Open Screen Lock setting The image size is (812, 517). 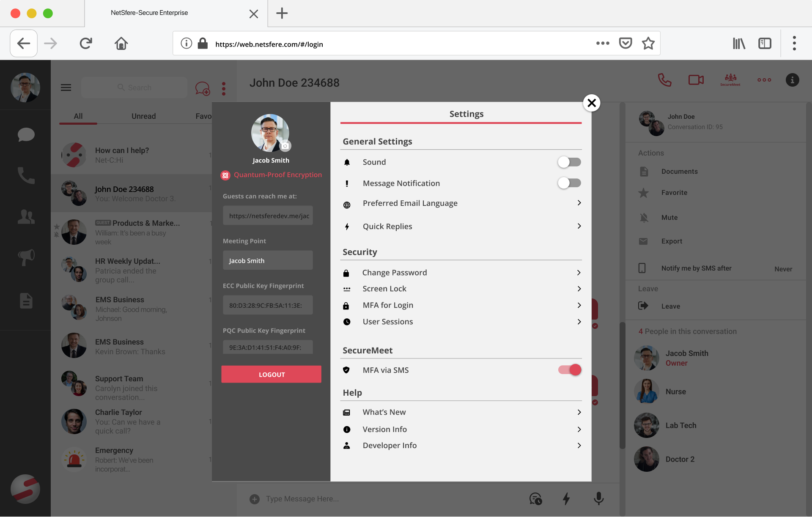[x=461, y=289]
